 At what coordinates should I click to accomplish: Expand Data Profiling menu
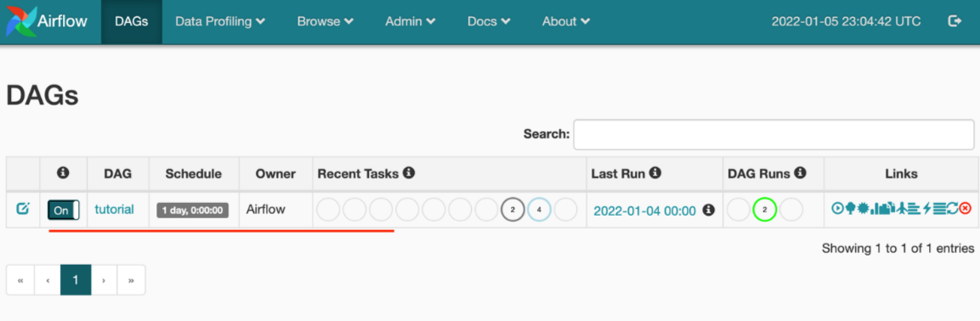click(x=220, y=21)
